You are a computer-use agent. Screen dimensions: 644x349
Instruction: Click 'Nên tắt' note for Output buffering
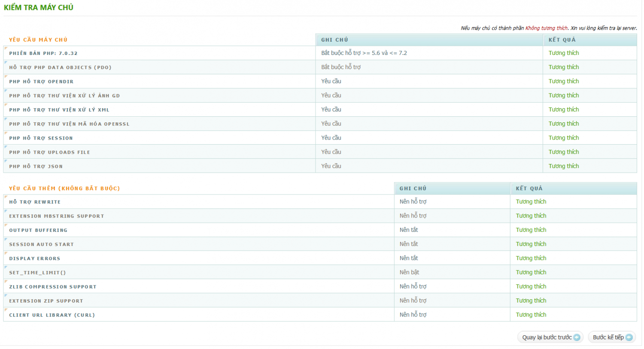coord(409,230)
